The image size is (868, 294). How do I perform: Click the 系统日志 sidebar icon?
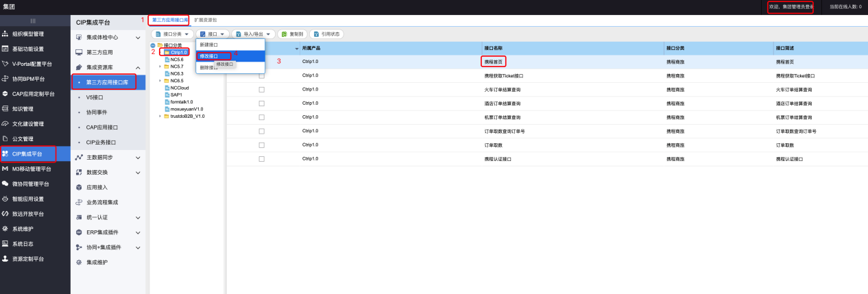click(x=5, y=244)
